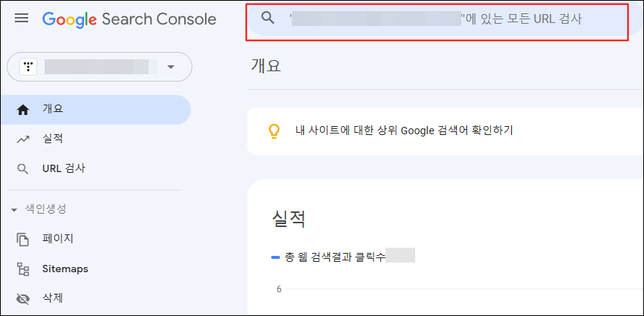Viewport: 644px width, 316px height.
Task: Click the 개요 page heading
Action: point(266,66)
